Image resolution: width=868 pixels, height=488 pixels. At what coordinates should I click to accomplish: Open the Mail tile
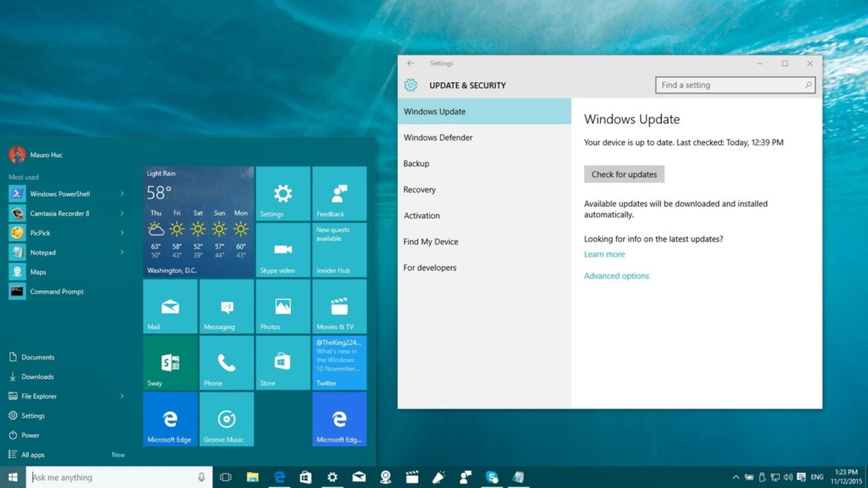(x=170, y=306)
